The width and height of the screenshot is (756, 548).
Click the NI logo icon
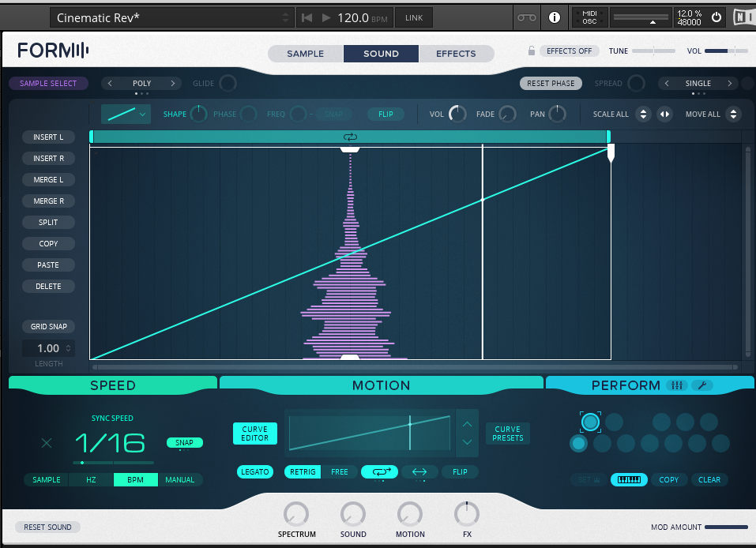pos(744,17)
